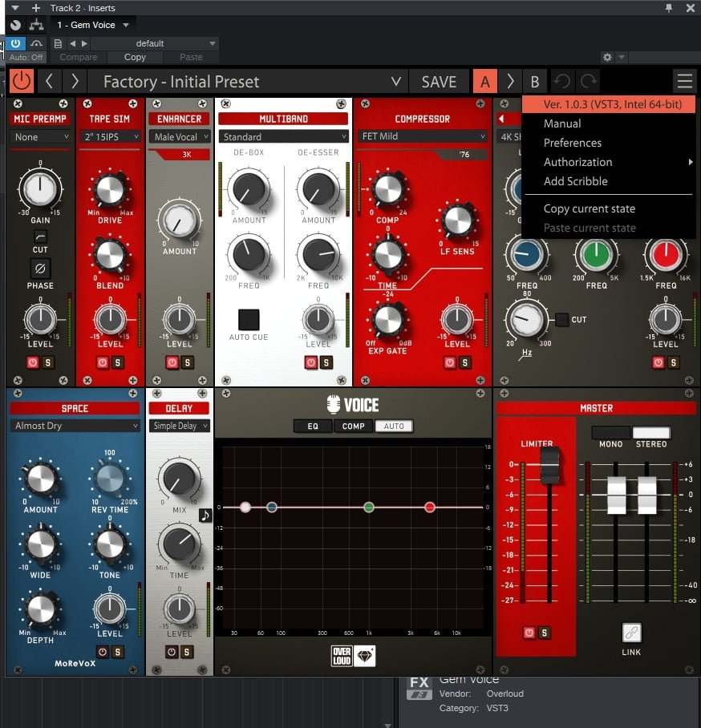Click the right Master output fader
The image size is (701, 728).
coord(646,495)
